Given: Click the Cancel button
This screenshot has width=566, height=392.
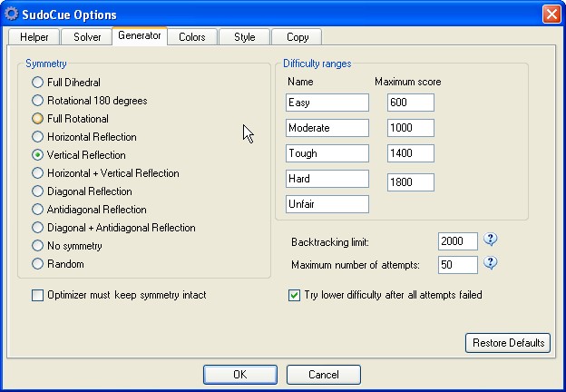Looking at the screenshot, I should 324,375.
